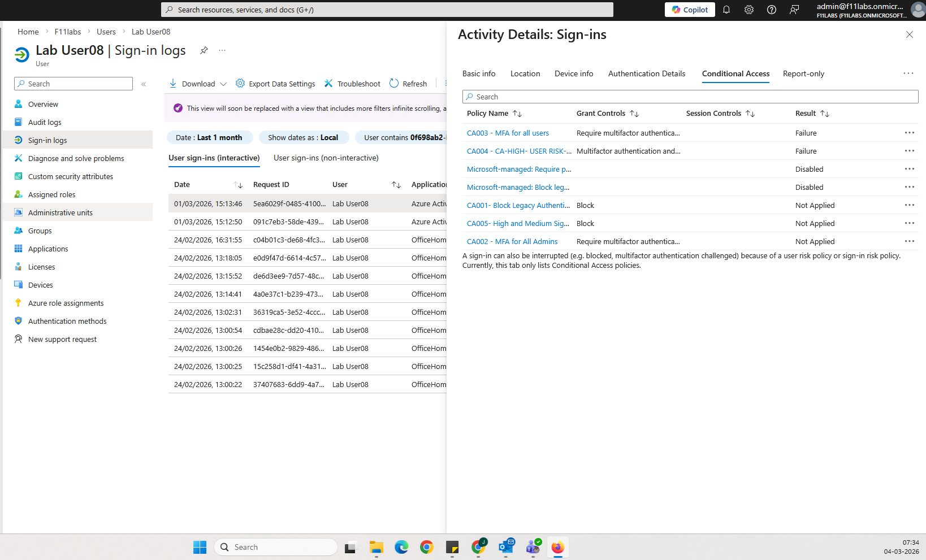Open the Help question mark icon
926x560 pixels.
coord(772,10)
